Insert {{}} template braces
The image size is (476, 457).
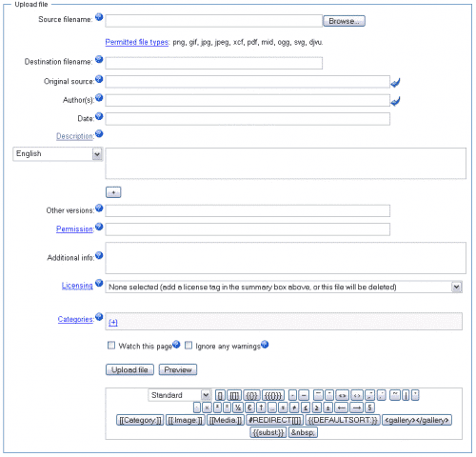tap(252, 395)
